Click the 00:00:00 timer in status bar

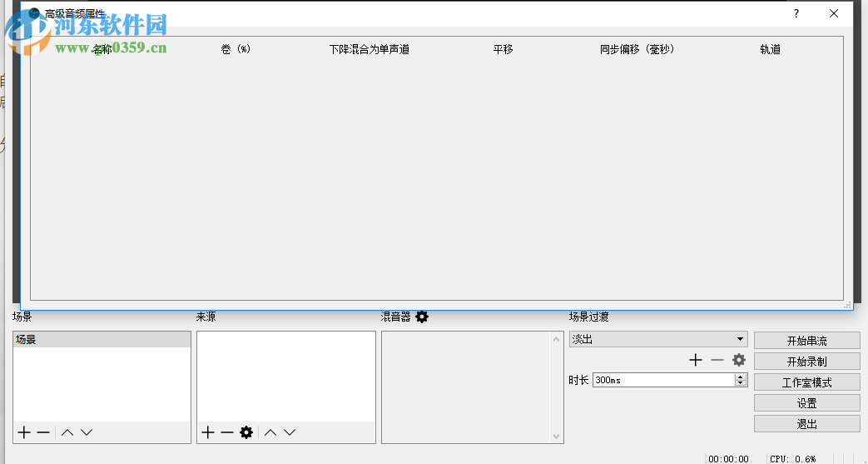tap(728, 459)
